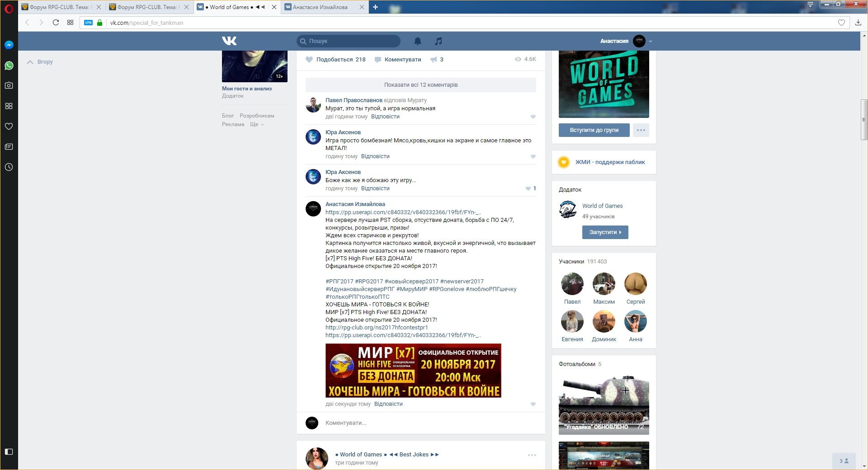Open the World of Games group cover image
868x470 pixels.
pyautogui.click(x=604, y=84)
